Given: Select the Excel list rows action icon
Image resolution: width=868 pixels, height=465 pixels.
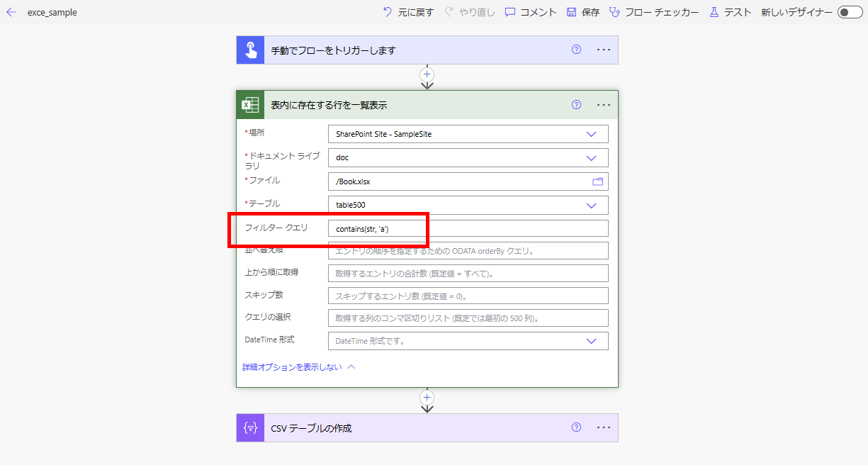Looking at the screenshot, I should click(250, 104).
